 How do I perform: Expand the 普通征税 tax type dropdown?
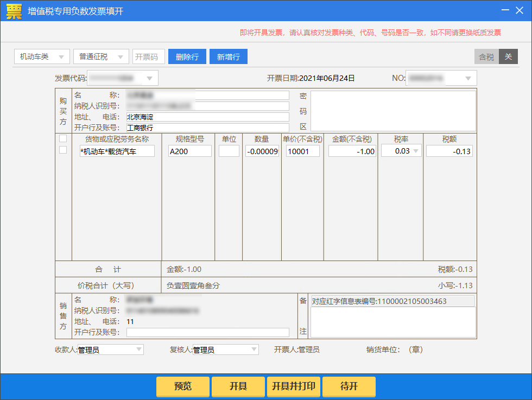101,56
